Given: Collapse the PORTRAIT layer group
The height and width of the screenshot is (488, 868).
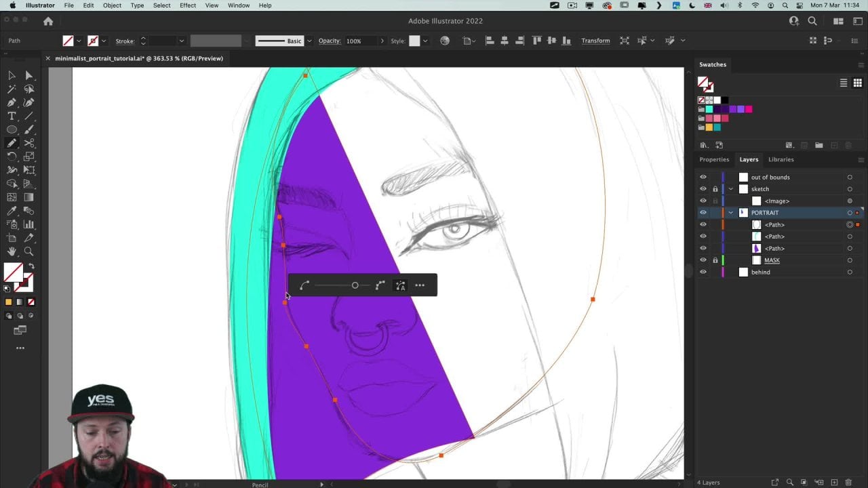Looking at the screenshot, I should [731, 213].
